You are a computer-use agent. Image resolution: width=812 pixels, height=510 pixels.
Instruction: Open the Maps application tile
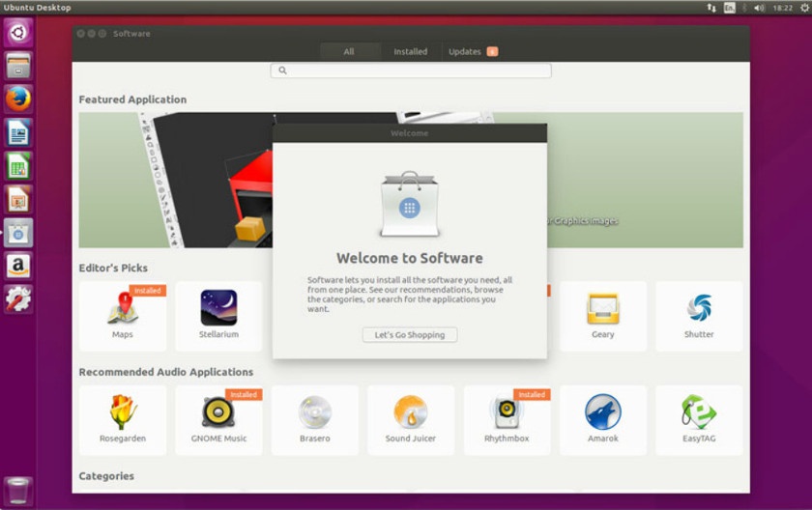pyautogui.click(x=123, y=316)
